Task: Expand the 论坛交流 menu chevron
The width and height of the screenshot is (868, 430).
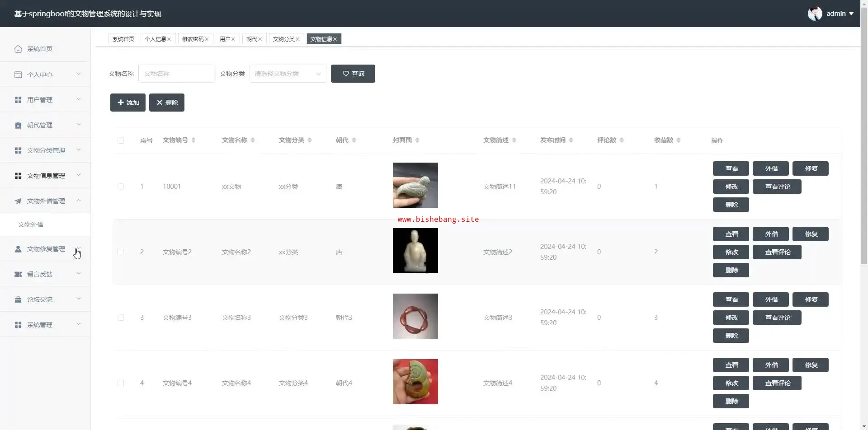Action: click(x=79, y=299)
